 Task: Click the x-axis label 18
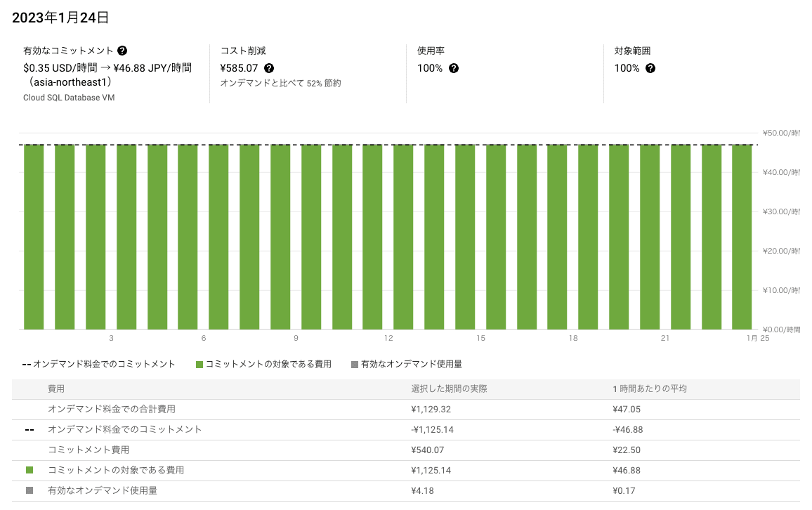point(573,338)
